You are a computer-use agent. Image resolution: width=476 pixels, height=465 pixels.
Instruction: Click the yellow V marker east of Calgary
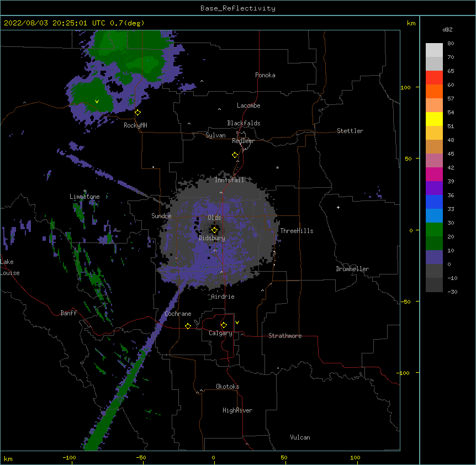pyautogui.click(x=237, y=323)
